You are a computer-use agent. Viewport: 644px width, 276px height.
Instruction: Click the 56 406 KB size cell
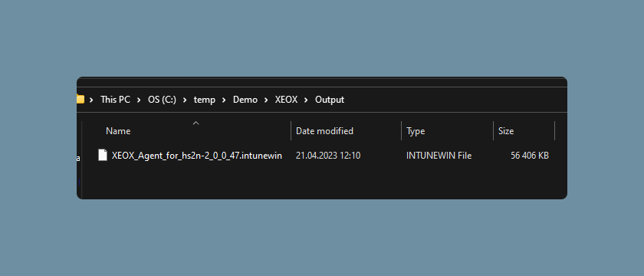pos(530,156)
